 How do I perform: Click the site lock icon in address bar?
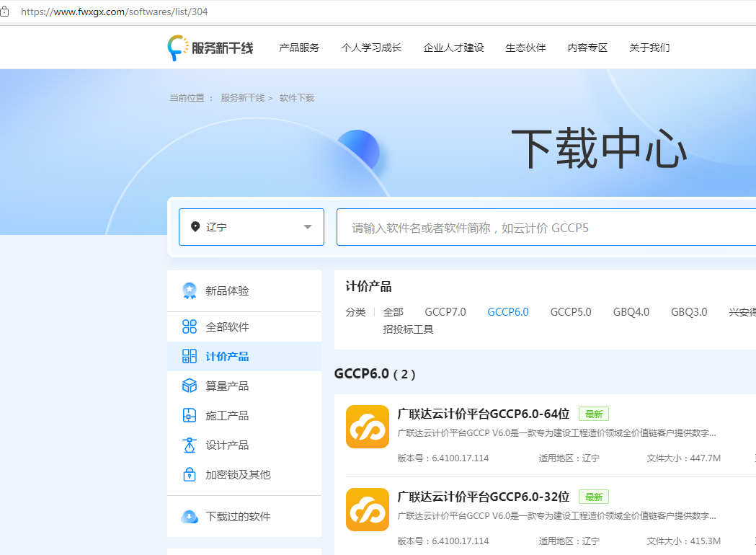point(4,11)
